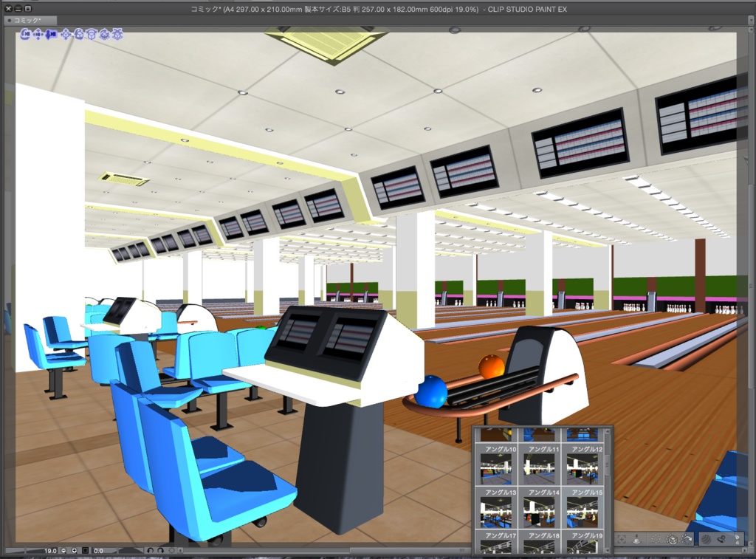
Task: Click the reset canvas rotation icon
Action: click(171, 550)
